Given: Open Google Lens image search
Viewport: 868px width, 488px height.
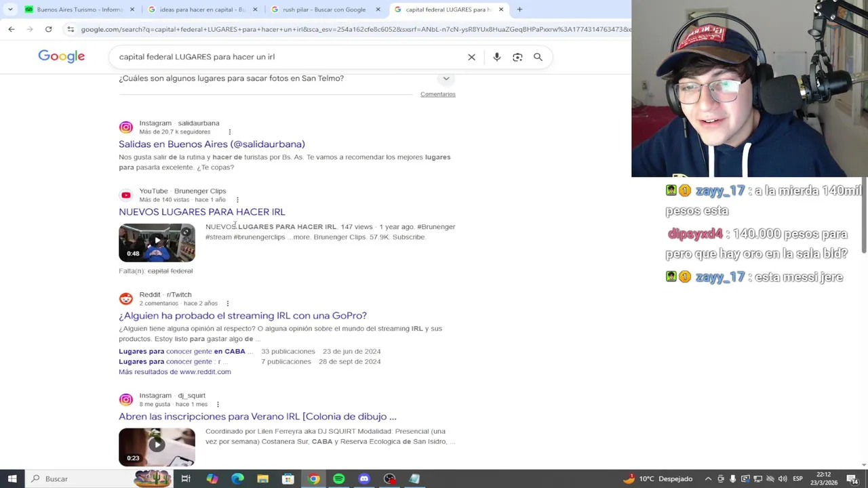Looking at the screenshot, I should [x=517, y=57].
